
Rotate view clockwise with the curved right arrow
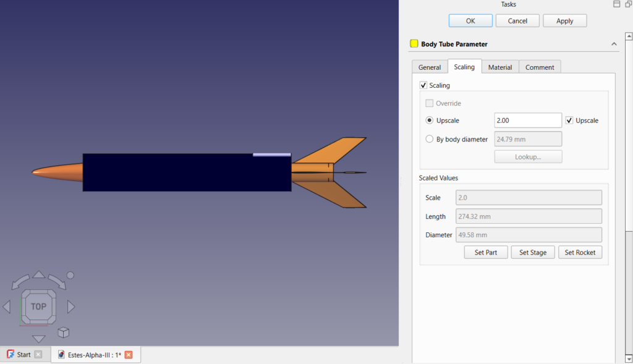click(x=57, y=283)
